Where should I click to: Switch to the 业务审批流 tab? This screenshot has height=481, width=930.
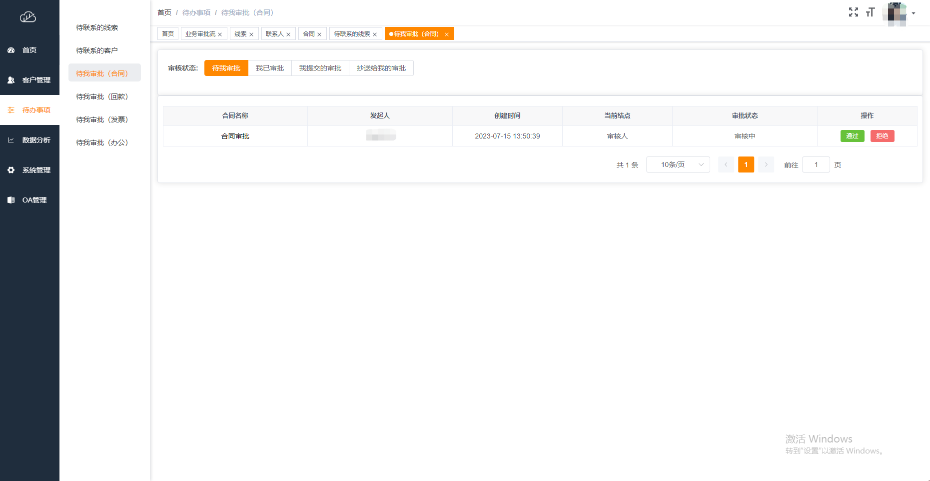tap(200, 34)
